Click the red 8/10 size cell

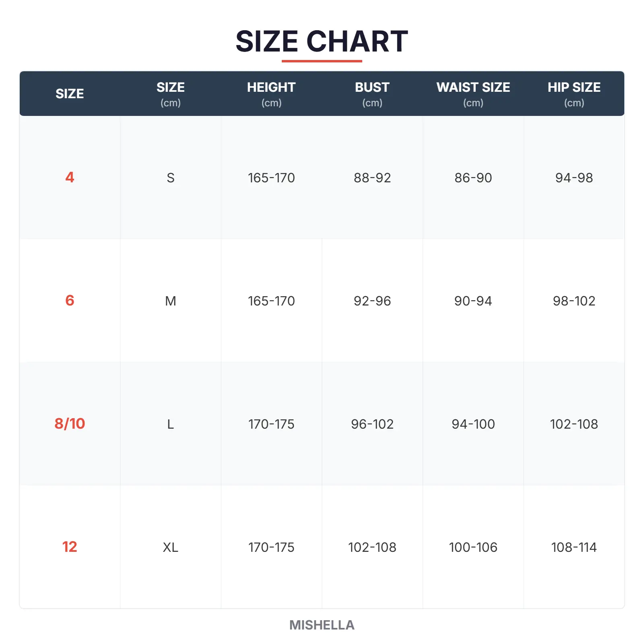point(70,424)
